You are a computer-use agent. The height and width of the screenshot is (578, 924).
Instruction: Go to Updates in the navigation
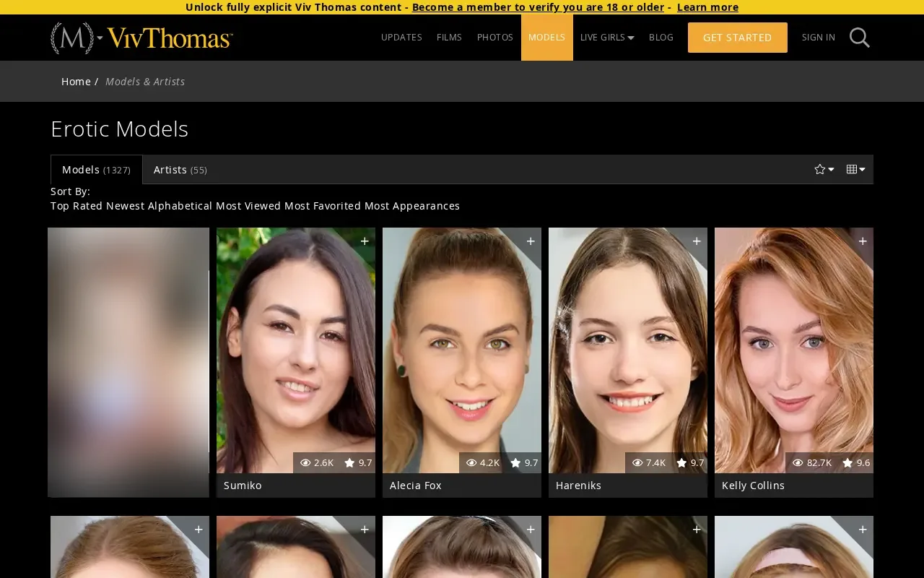[401, 38]
